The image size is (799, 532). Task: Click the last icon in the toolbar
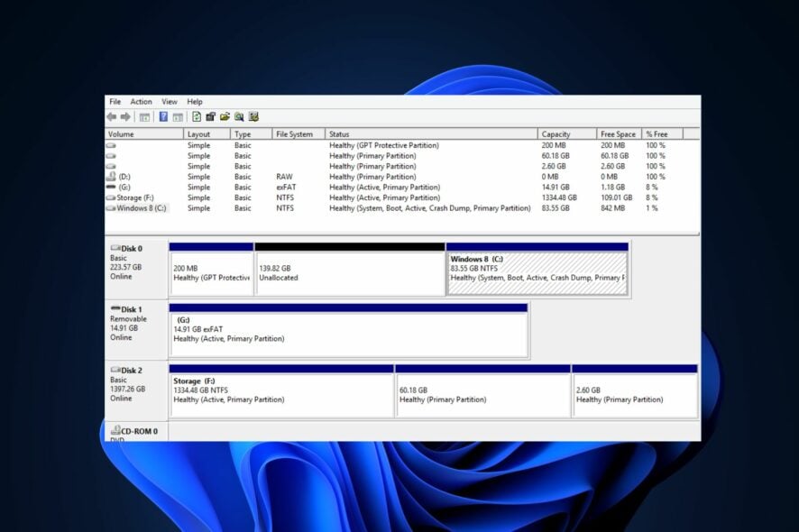[x=253, y=117]
